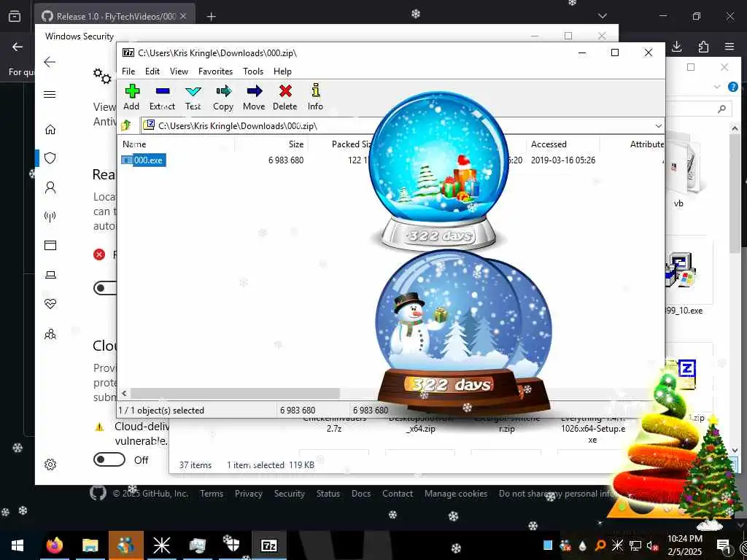Open the Help menu in 7-Zip

click(x=282, y=71)
